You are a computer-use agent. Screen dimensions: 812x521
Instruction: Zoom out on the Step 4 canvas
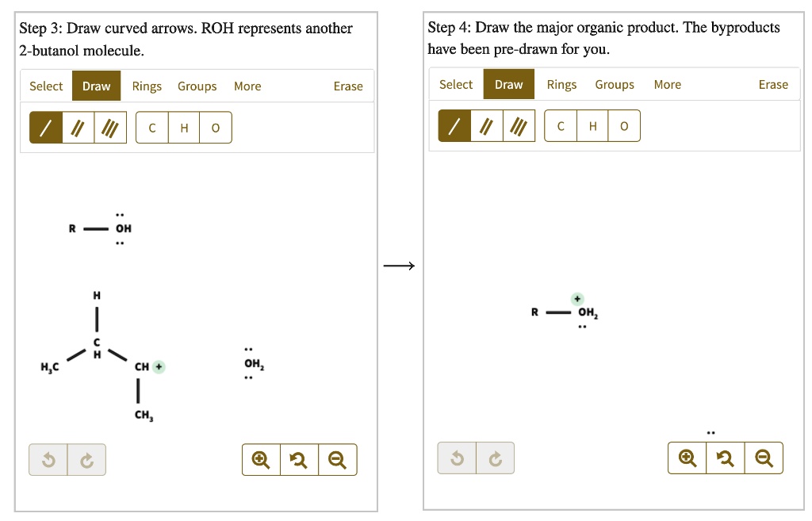pos(764,458)
